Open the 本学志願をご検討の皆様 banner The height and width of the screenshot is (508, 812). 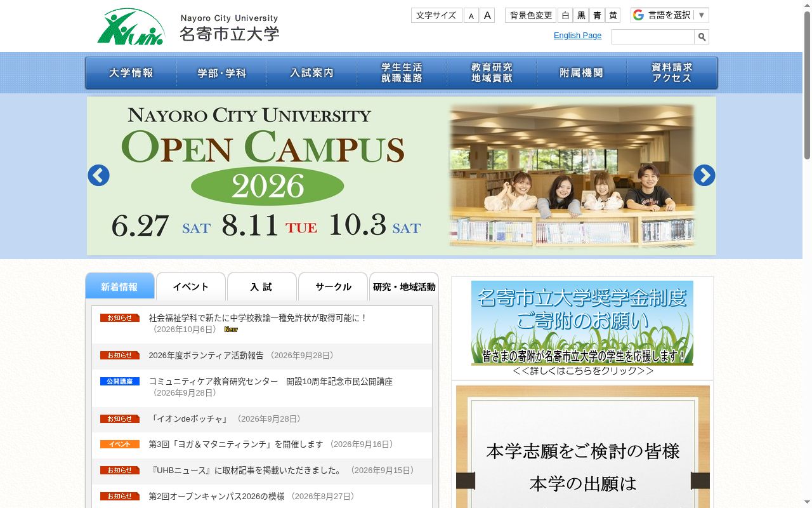pyautogui.click(x=582, y=446)
